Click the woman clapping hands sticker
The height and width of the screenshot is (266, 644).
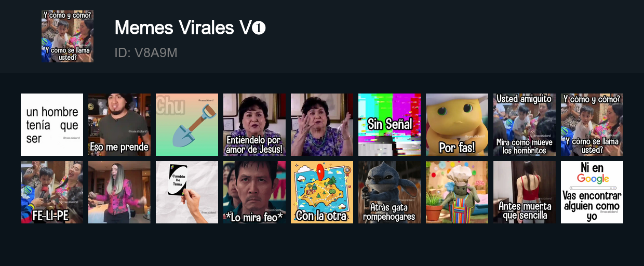[x=322, y=125]
